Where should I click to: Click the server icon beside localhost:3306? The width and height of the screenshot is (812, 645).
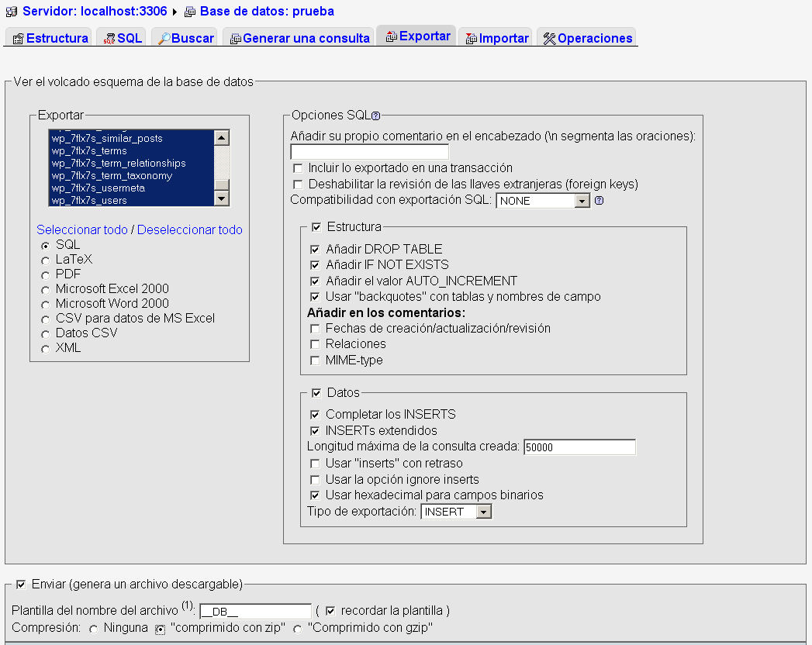[12, 12]
